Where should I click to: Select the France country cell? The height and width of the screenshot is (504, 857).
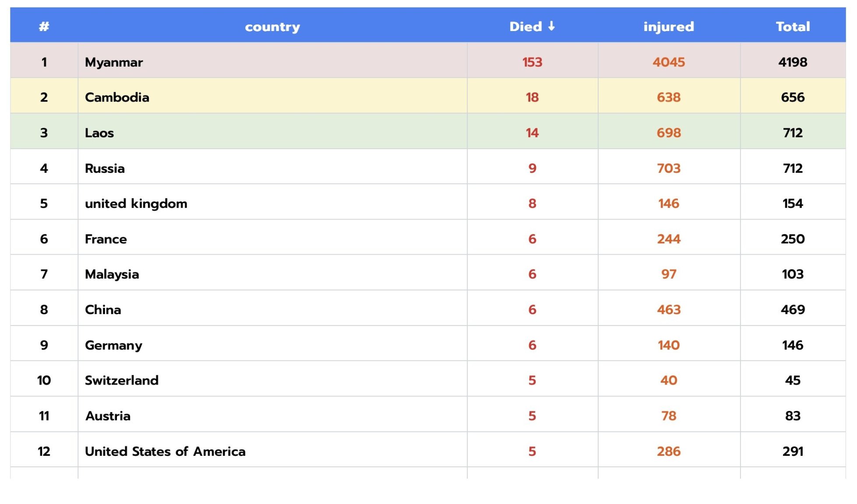272,238
